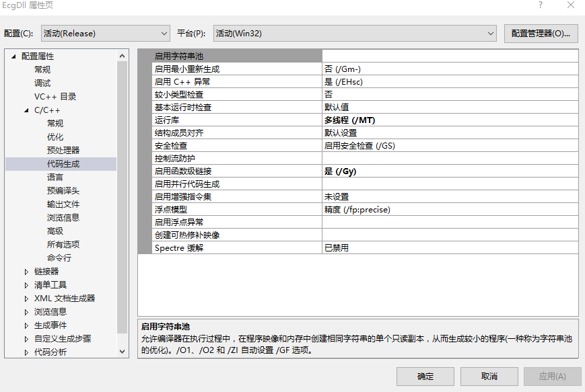The image size is (585, 392).
Task: Select the 控制流防护 property
Action: [x=237, y=159]
